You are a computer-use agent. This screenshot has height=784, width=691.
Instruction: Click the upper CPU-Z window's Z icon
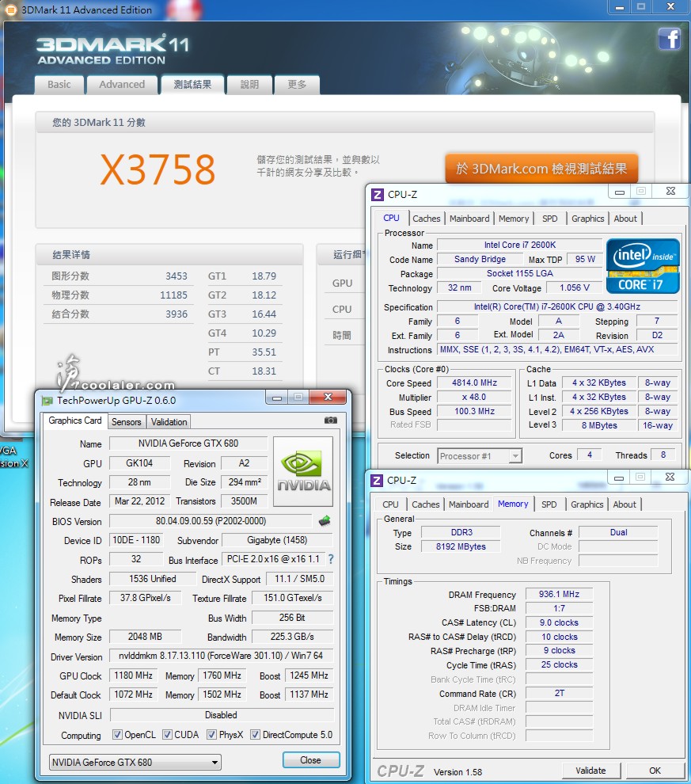click(378, 195)
